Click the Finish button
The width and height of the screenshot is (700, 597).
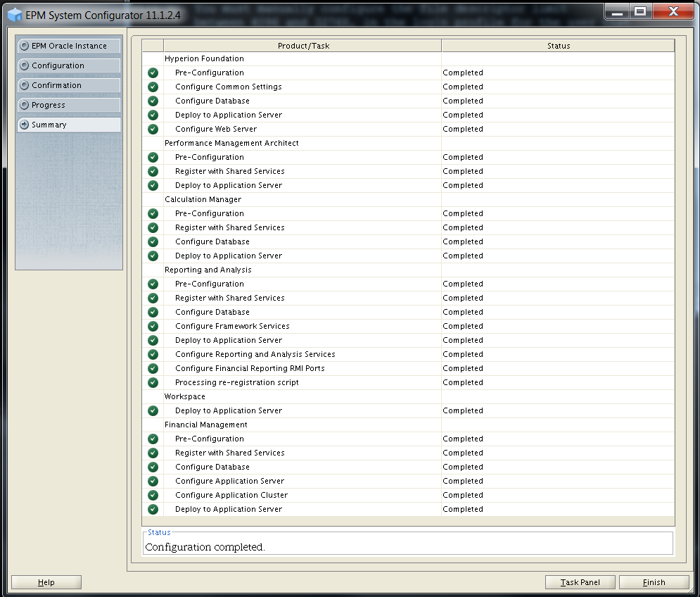(654, 582)
